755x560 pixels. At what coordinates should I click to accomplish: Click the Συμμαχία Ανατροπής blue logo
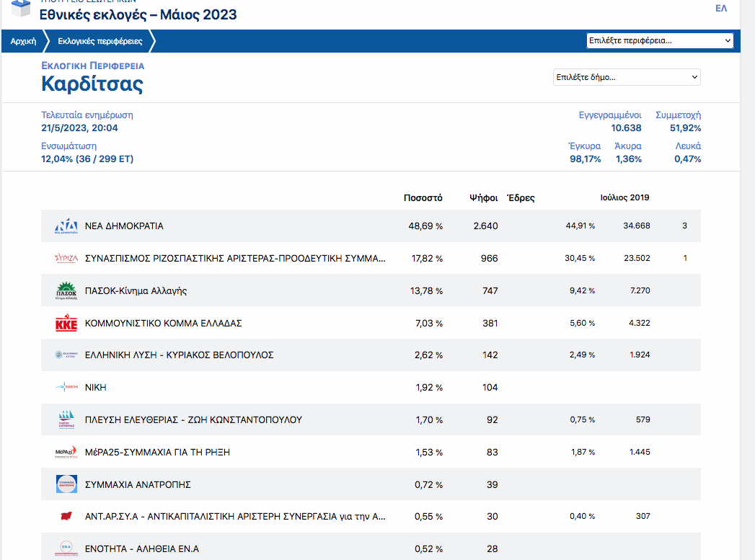[66, 484]
